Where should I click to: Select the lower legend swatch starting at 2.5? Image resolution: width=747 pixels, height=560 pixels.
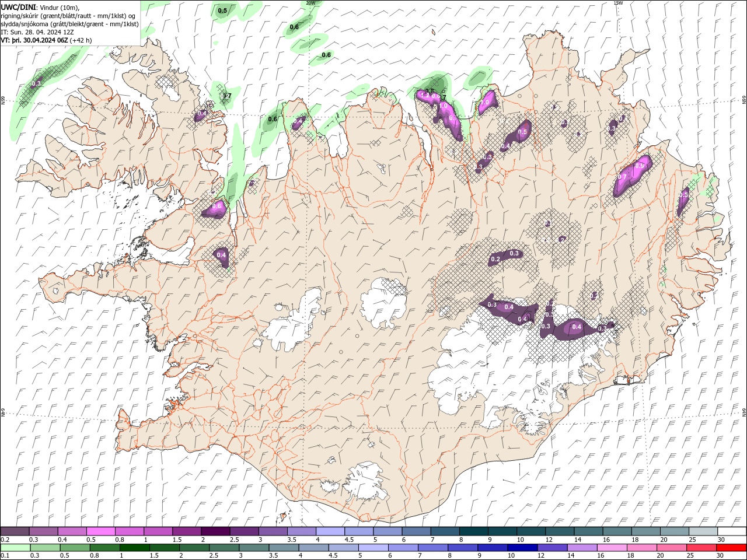click(224, 548)
